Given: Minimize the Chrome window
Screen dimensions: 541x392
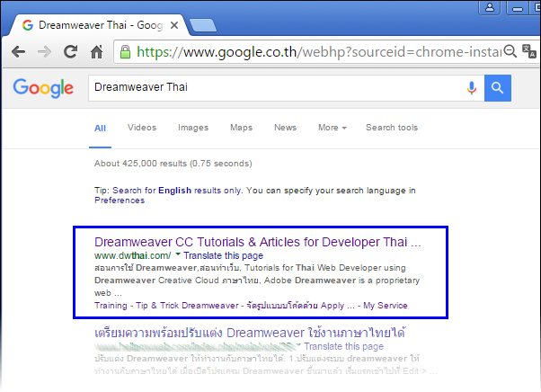Looking at the screenshot, I should [x=518, y=7].
